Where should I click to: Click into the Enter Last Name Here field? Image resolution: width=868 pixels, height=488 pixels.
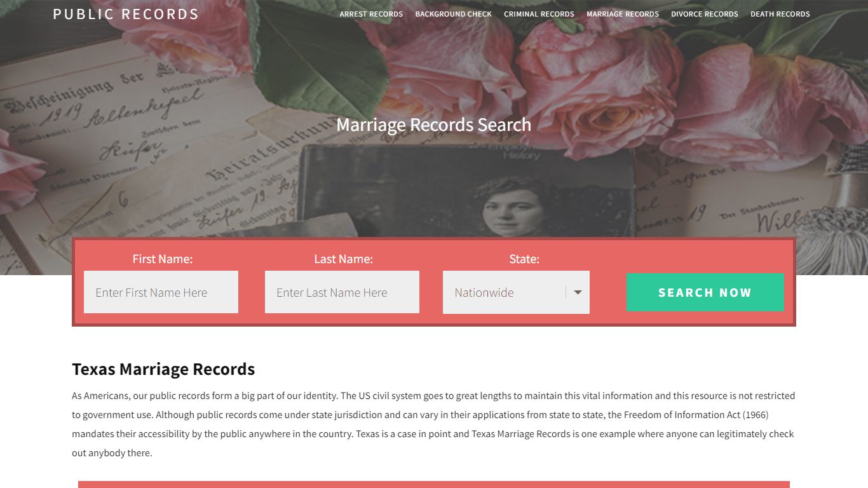(342, 292)
